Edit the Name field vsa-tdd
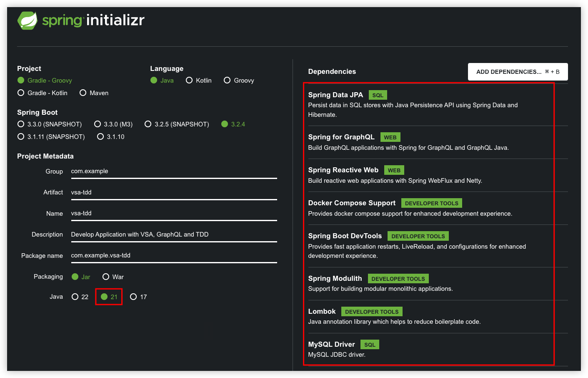Viewport: 588px width, 378px height. 174,214
